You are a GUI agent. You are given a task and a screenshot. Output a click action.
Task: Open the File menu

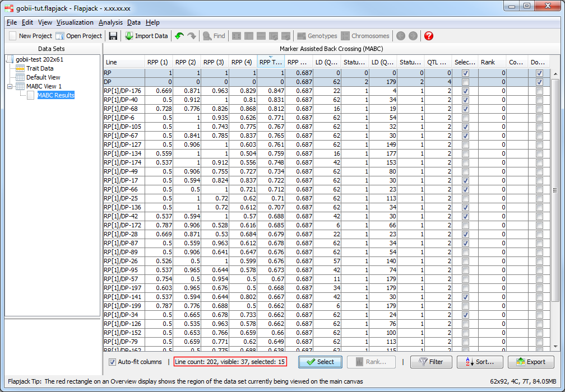pyautogui.click(x=12, y=22)
